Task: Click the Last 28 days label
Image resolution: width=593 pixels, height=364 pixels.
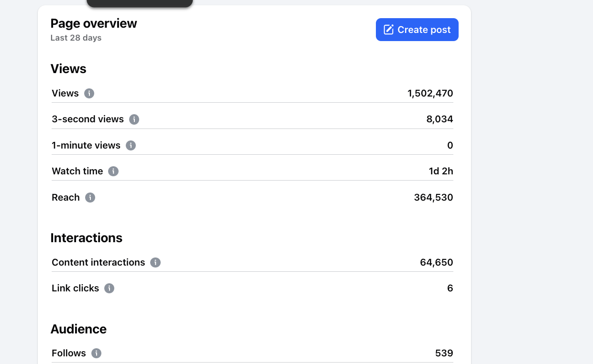Action: click(x=76, y=38)
